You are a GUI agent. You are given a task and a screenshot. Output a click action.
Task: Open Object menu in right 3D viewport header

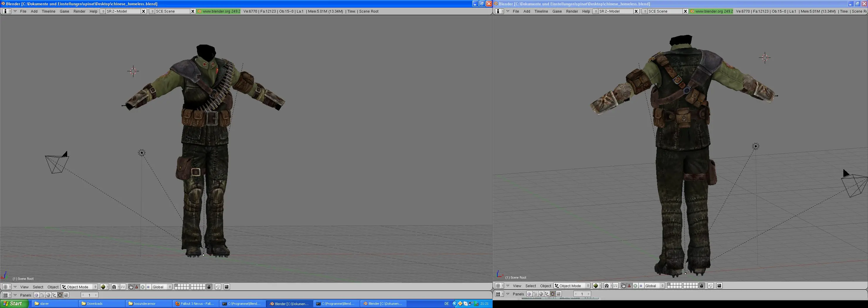[545, 286]
